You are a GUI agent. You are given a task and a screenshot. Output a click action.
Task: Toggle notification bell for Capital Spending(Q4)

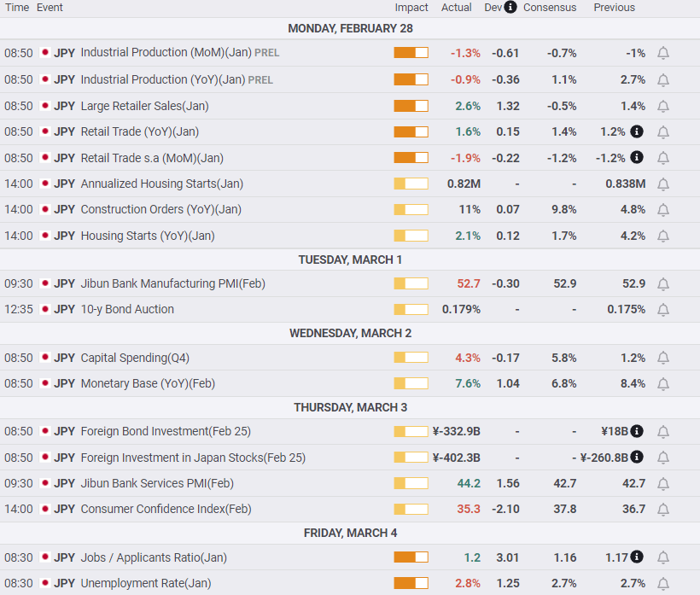663,358
